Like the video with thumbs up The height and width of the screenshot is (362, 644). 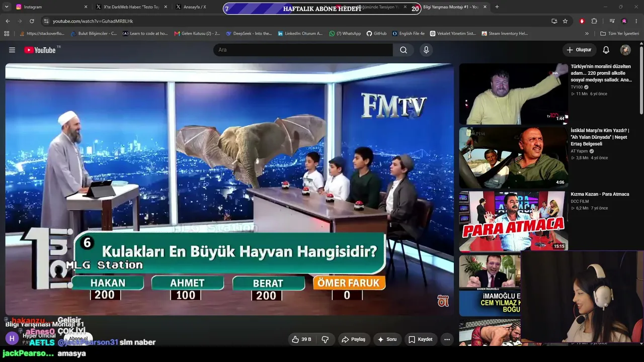tap(301, 339)
